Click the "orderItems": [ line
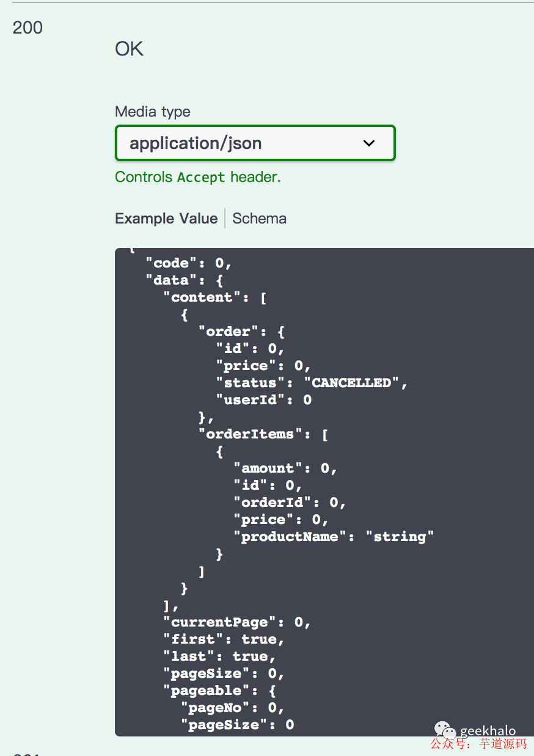The height and width of the screenshot is (756, 534). [x=263, y=434]
